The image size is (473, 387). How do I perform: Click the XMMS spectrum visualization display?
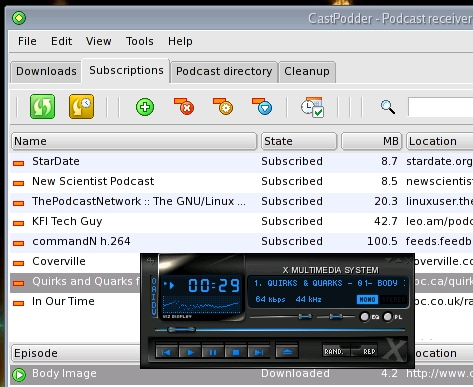(x=201, y=304)
